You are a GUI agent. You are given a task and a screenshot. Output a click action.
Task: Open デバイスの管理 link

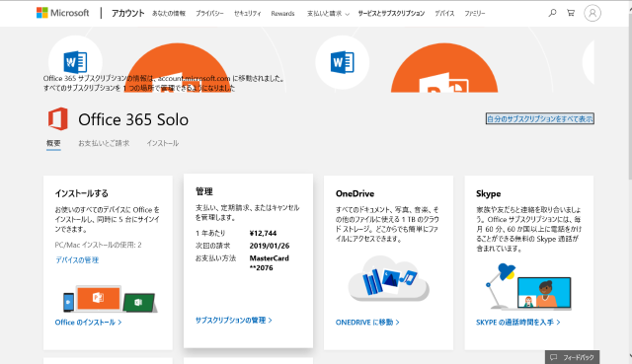point(77,259)
